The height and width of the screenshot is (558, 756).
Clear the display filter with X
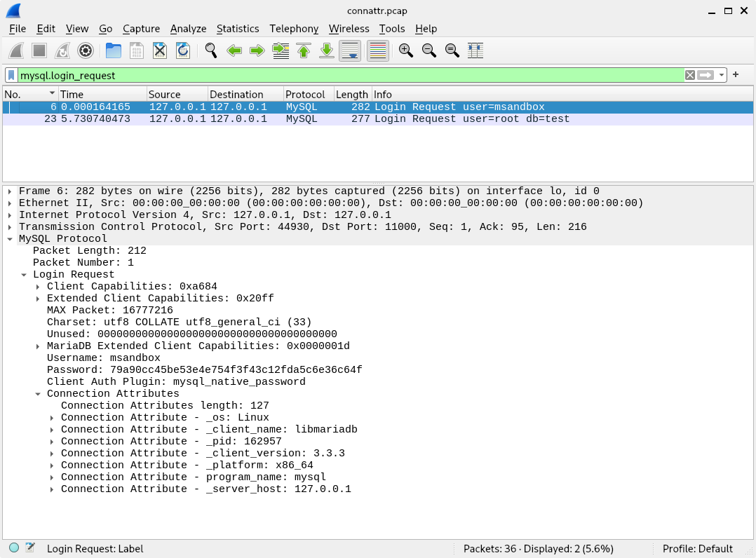[690, 75]
